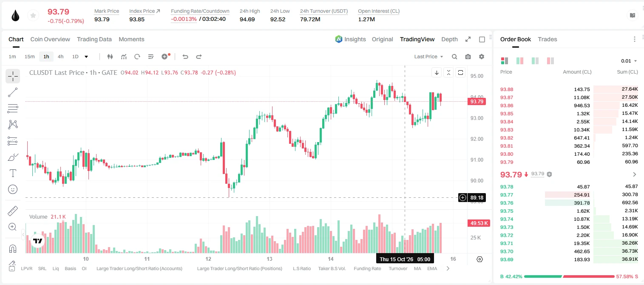This screenshot has width=644, height=285.
Task: Expand more timeframe options arrow
Action: point(86,57)
